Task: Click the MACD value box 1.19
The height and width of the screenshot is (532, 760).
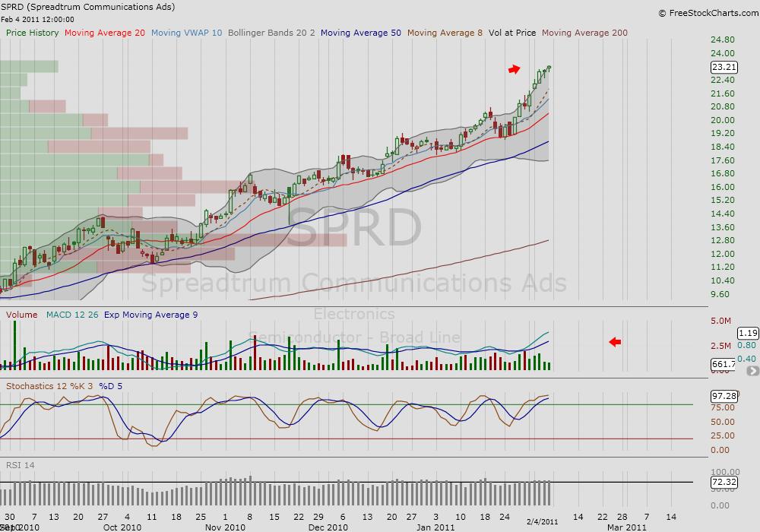Action: [x=748, y=333]
